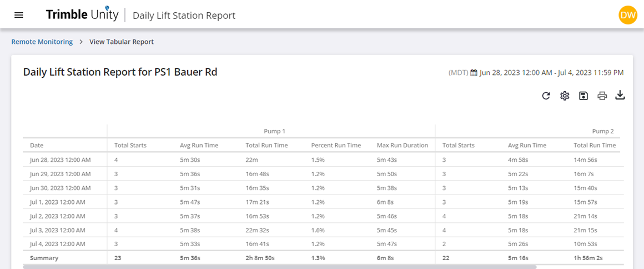Image resolution: width=644 pixels, height=269 pixels.
Task: Open report settings gear icon
Action: click(x=565, y=96)
